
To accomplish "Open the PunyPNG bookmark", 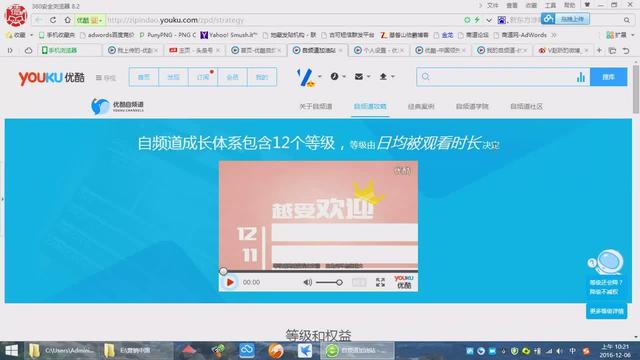I will [168, 35].
